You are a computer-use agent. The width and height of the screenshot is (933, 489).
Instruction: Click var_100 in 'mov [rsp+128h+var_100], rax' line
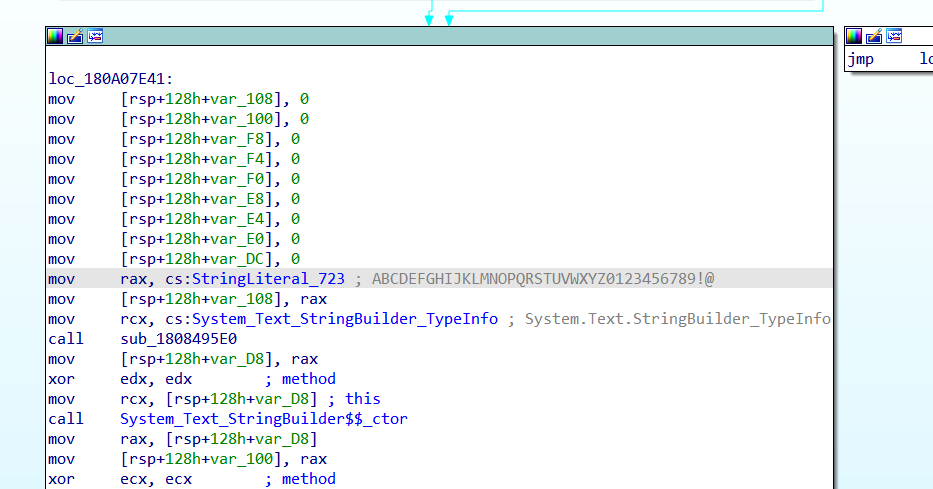click(241, 459)
